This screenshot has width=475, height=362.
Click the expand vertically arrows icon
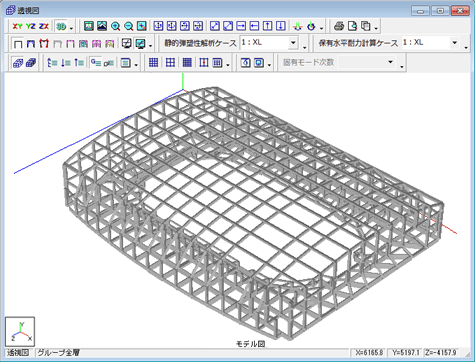158,26
